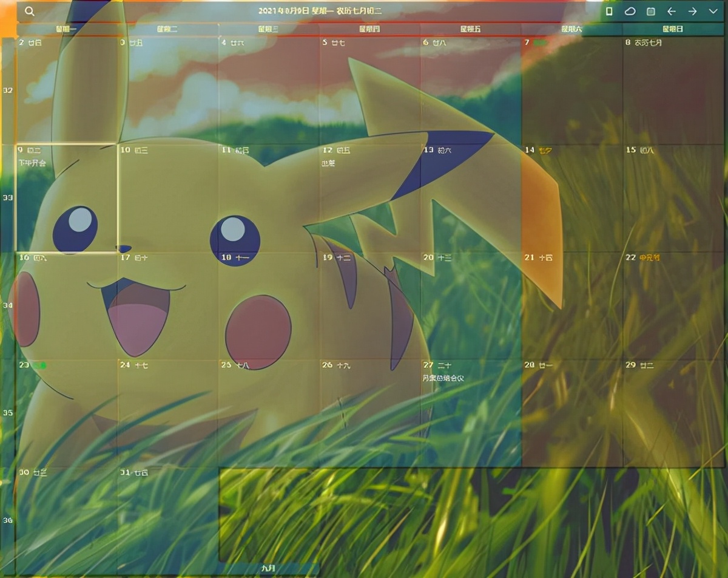Select the highlighted August 9 day cell
This screenshot has height=578, width=728.
point(67,198)
